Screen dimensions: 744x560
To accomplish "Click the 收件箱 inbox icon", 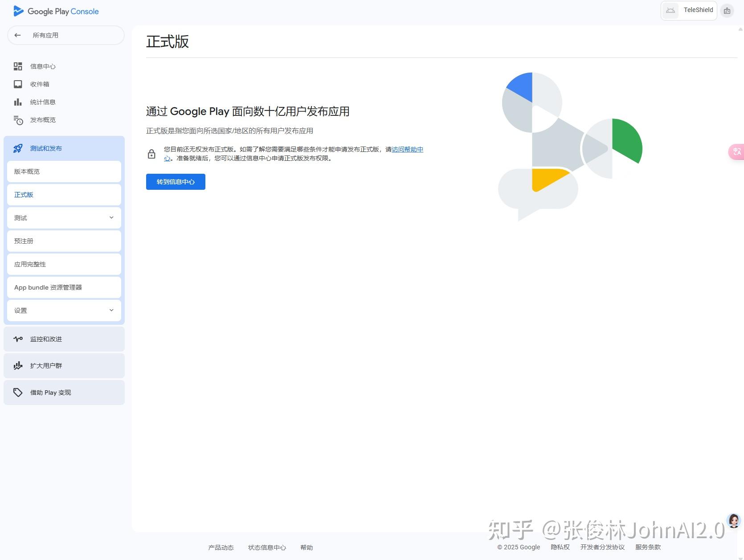I will (18, 84).
